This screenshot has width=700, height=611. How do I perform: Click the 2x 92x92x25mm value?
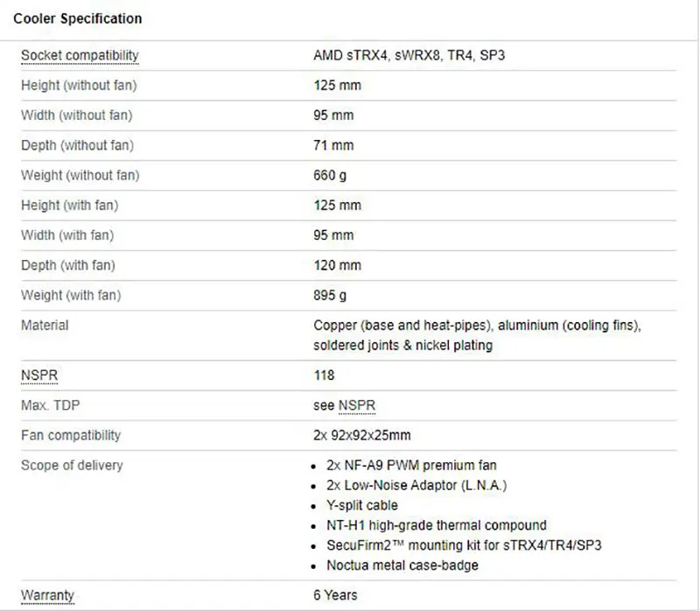point(362,435)
